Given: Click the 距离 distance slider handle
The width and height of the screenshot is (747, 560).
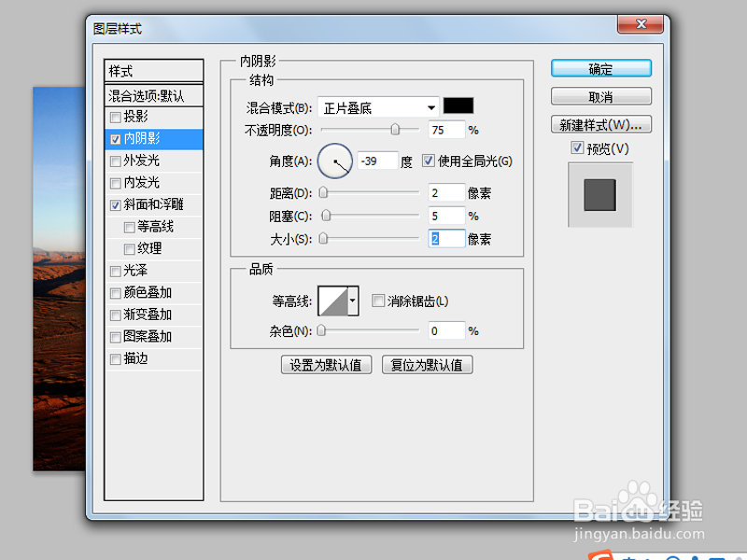Looking at the screenshot, I should 323,192.
